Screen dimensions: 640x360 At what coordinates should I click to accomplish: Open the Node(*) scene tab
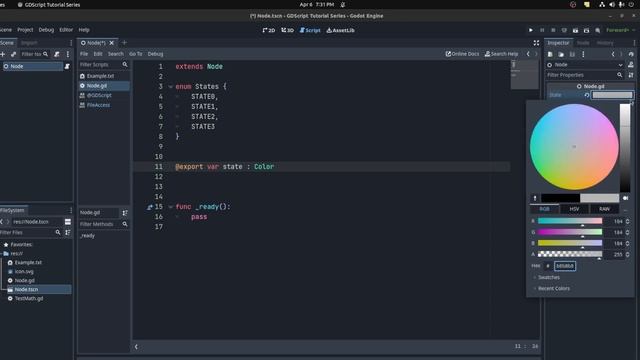coord(97,43)
